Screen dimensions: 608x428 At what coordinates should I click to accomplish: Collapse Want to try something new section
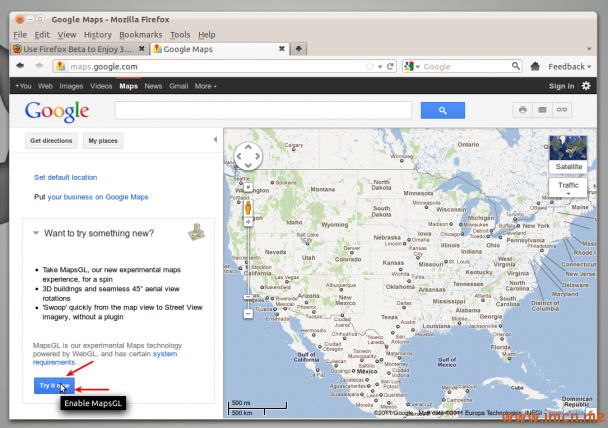click(x=36, y=233)
